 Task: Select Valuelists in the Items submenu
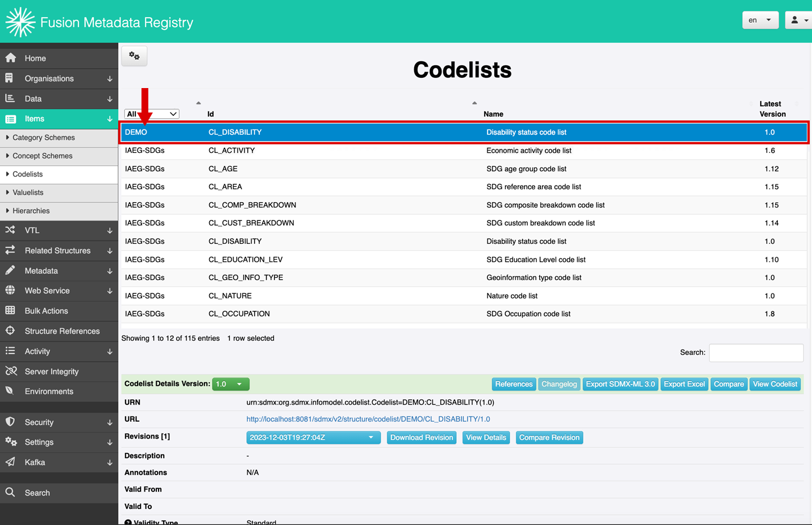pyautogui.click(x=28, y=193)
